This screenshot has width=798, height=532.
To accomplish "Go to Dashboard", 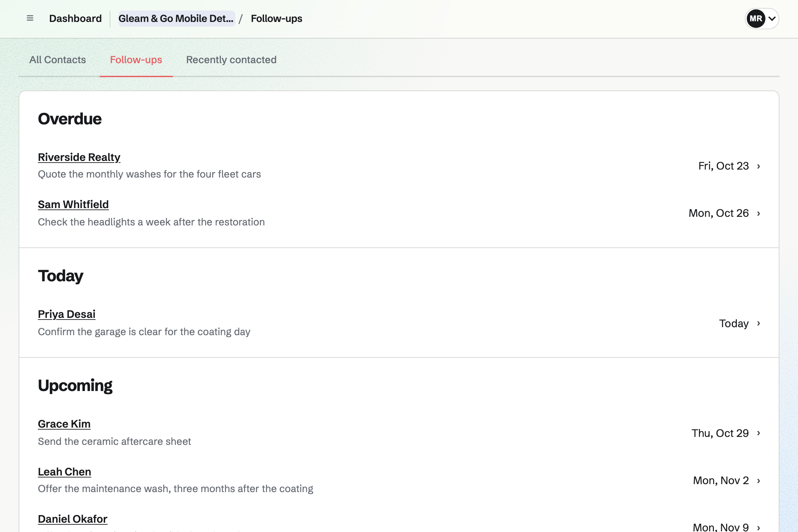I will coord(75,18).
